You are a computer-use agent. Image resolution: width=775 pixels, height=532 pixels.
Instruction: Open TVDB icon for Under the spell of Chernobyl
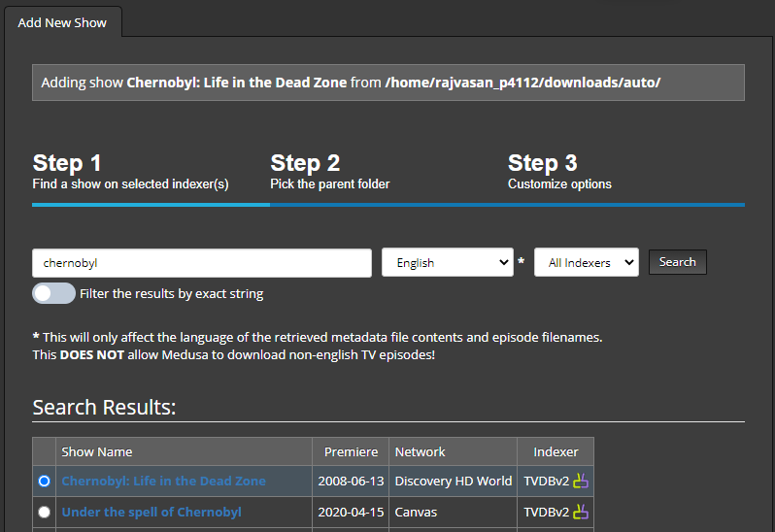pyautogui.click(x=581, y=512)
